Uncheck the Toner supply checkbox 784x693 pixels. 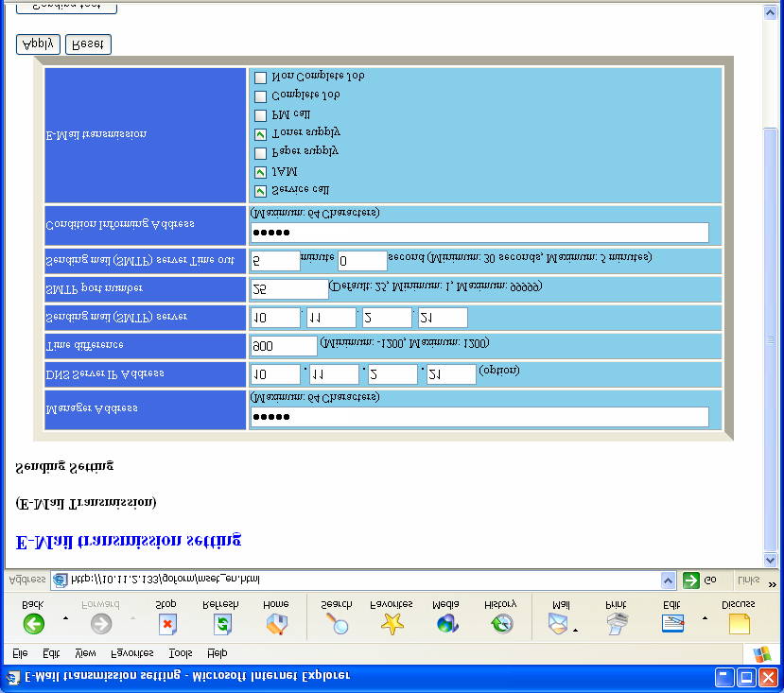point(260,134)
